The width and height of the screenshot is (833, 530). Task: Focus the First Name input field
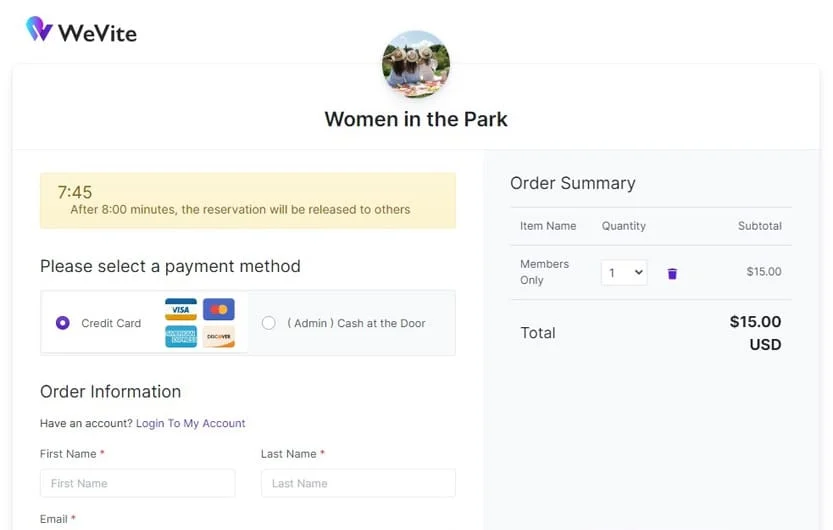click(138, 483)
